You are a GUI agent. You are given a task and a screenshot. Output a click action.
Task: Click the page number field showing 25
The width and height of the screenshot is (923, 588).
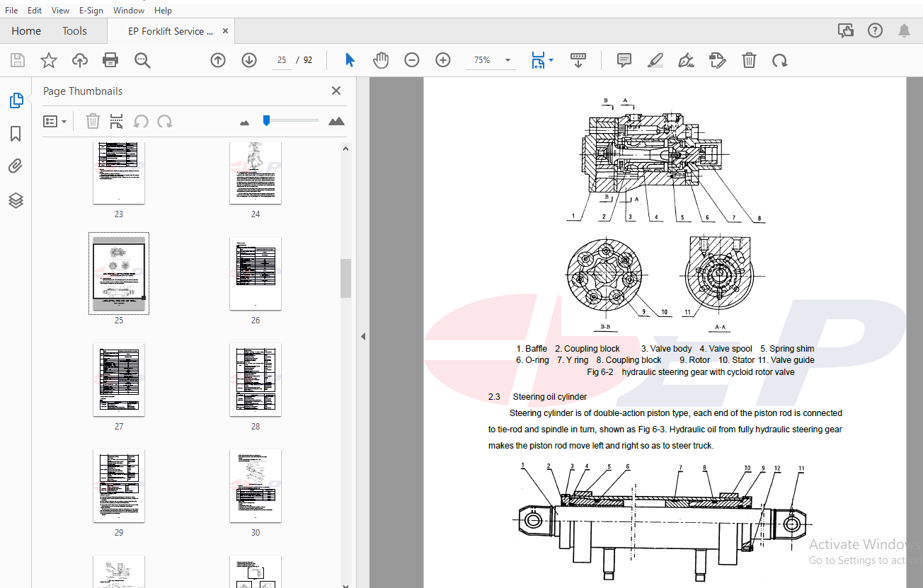point(282,60)
